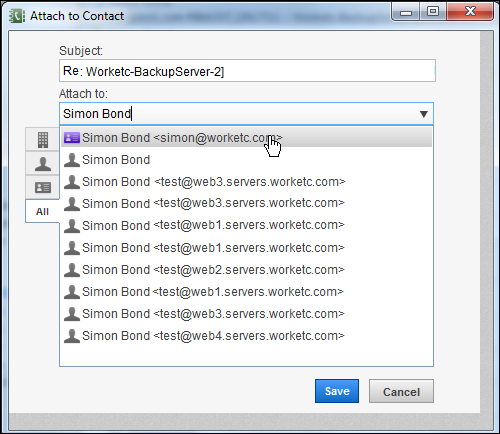Image resolution: width=500 pixels, height=434 pixels.
Task: Click the purple contact card icon for simon@worketc.com
Action: click(72, 138)
